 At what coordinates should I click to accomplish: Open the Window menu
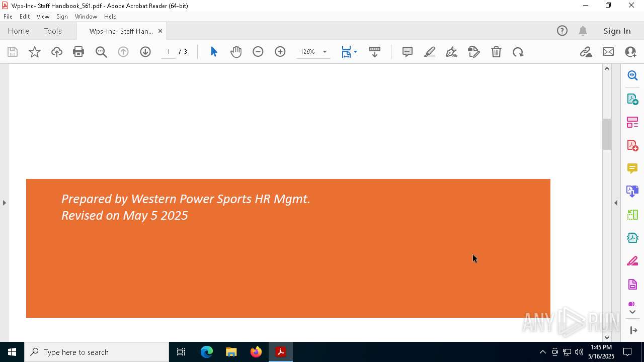(86, 17)
